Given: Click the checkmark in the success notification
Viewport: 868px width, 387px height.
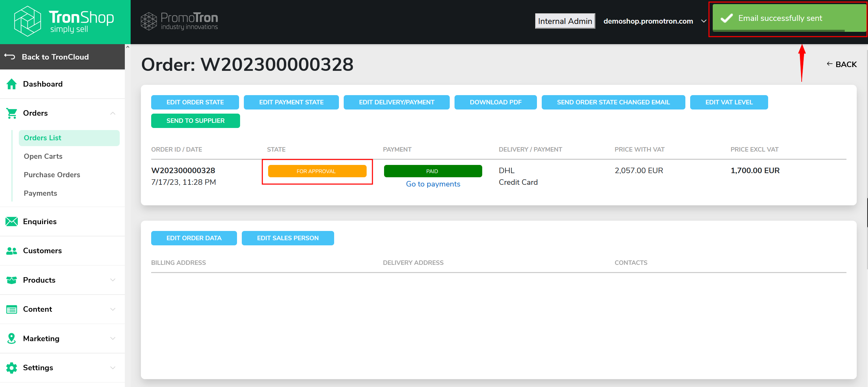Looking at the screenshot, I should tap(726, 18).
